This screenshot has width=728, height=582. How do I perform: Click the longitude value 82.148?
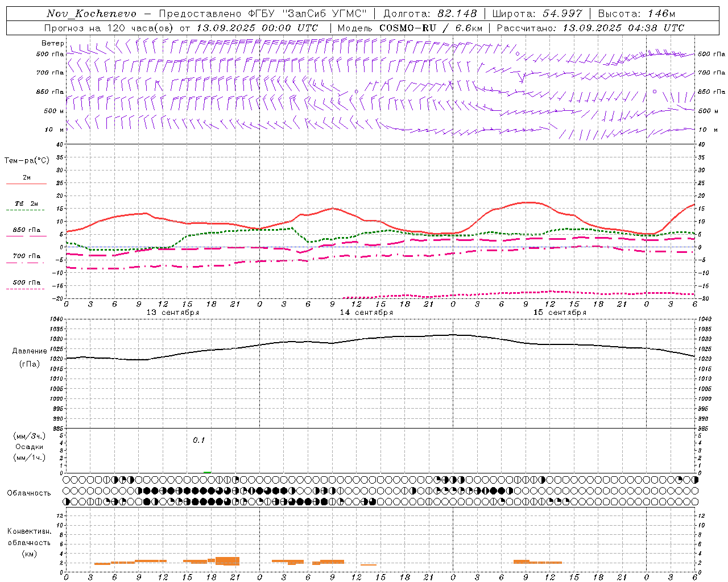(x=457, y=14)
